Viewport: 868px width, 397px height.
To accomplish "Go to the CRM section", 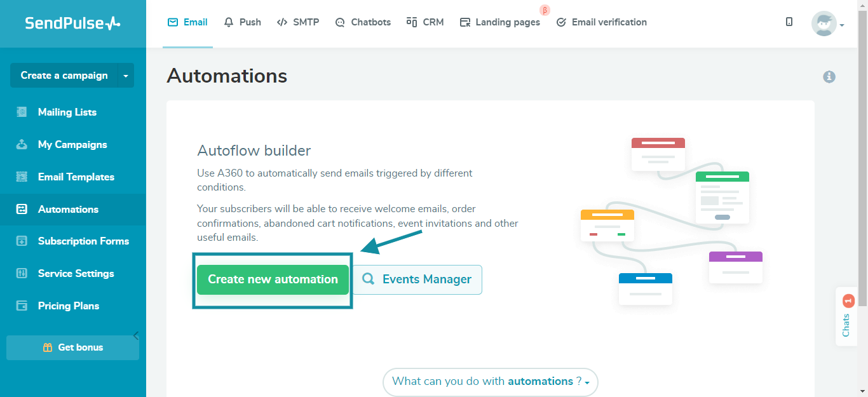I will (x=424, y=22).
